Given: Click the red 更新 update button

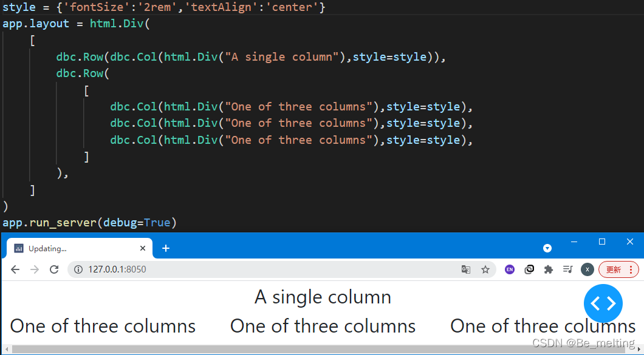Looking at the screenshot, I should 618,269.
